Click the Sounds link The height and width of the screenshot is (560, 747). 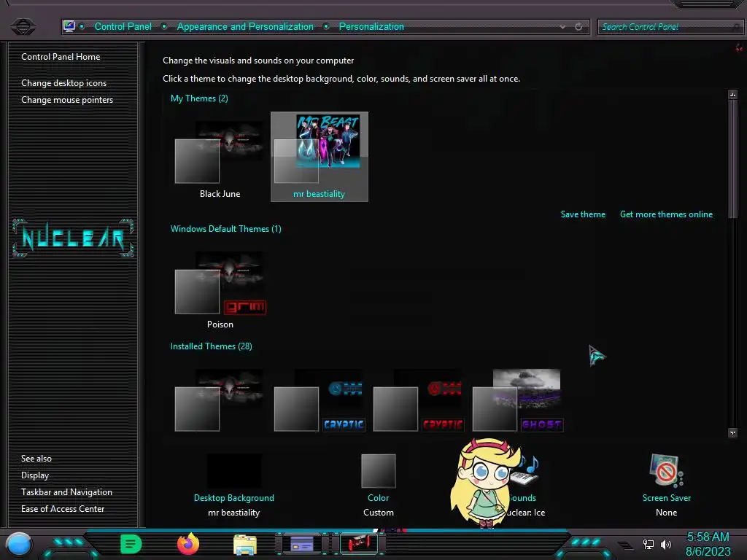tap(522, 497)
